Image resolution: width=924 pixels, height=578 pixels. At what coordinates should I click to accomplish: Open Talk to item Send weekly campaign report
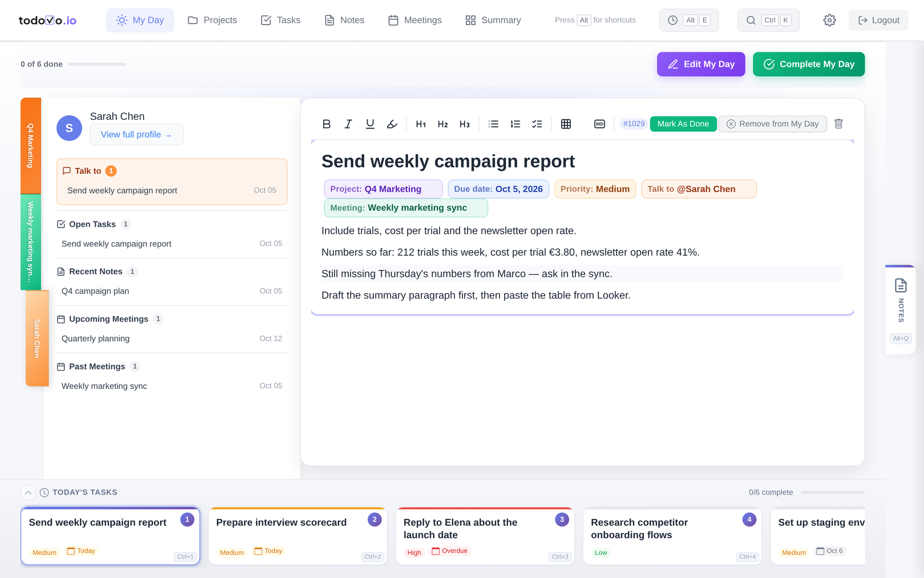(x=172, y=191)
